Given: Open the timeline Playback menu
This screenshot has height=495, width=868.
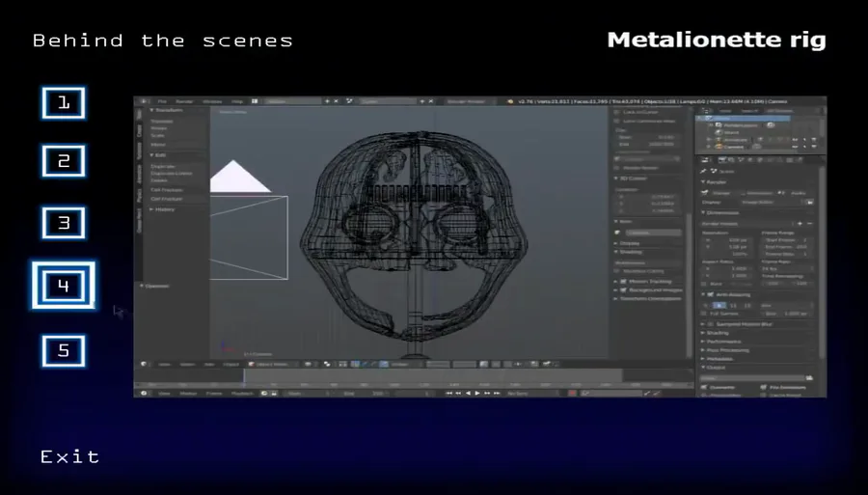Looking at the screenshot, I should pos(242,393).
